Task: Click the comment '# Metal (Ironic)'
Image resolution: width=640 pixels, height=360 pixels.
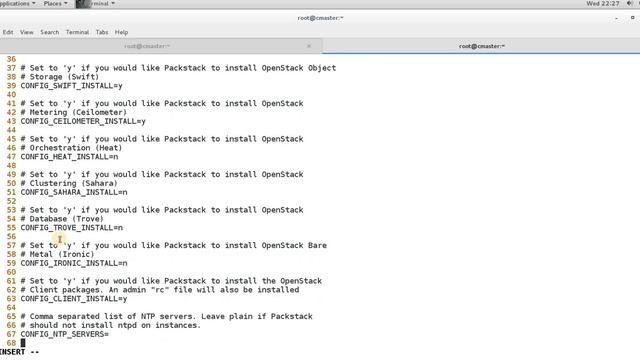Action: 58,254
